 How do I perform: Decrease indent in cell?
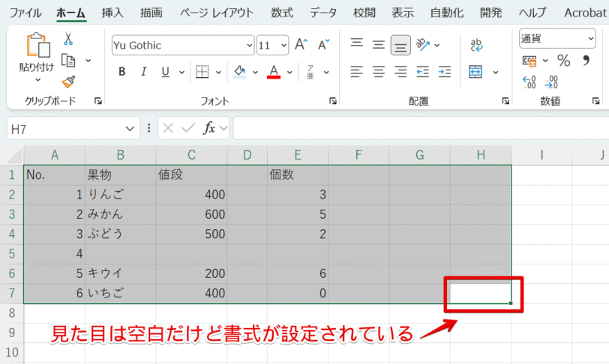(422, 72)
